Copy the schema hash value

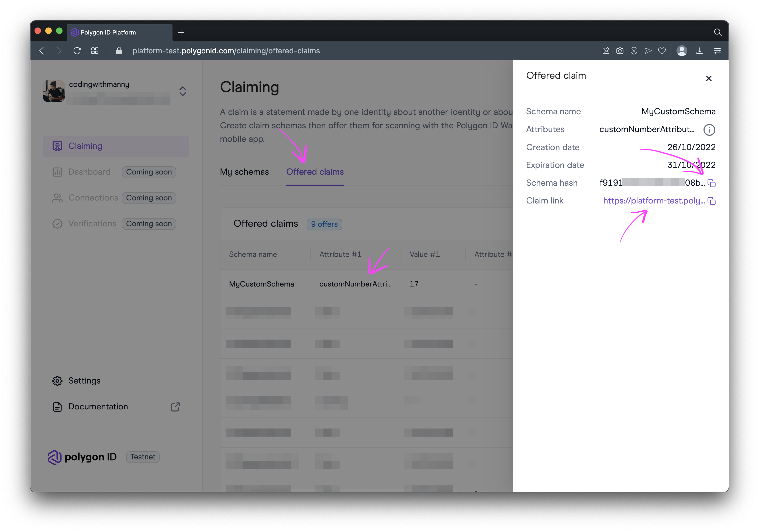point(712,183)
